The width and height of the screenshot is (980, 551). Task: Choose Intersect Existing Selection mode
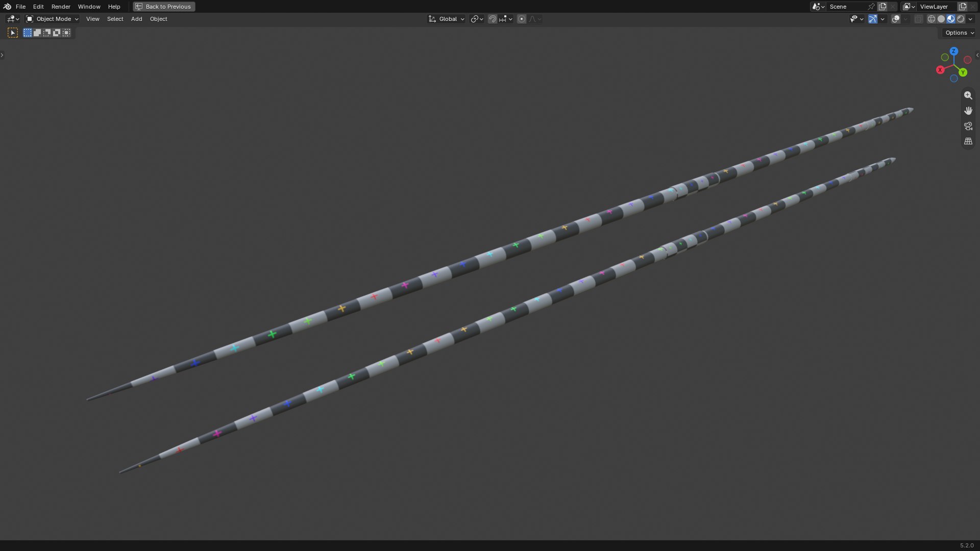[66, 33]
